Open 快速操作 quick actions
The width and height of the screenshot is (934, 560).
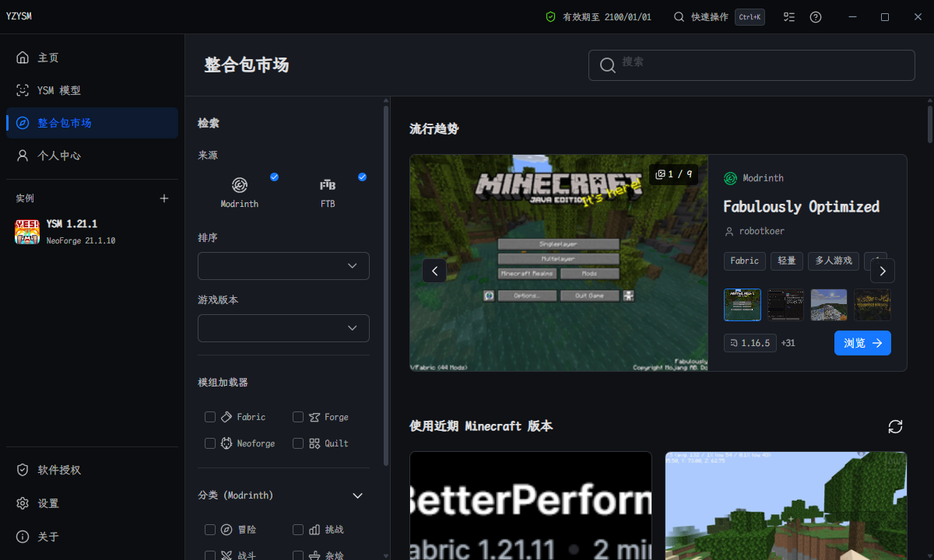tap(718, 17)
